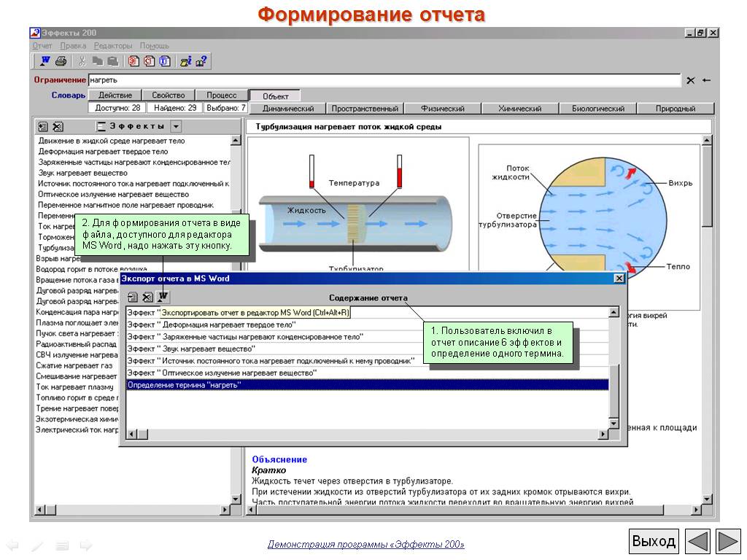The image size is (747, 560).
Task: Click the up arrow of description panel scrollbar
Action: pyautogui.click(x=707, y=140)
